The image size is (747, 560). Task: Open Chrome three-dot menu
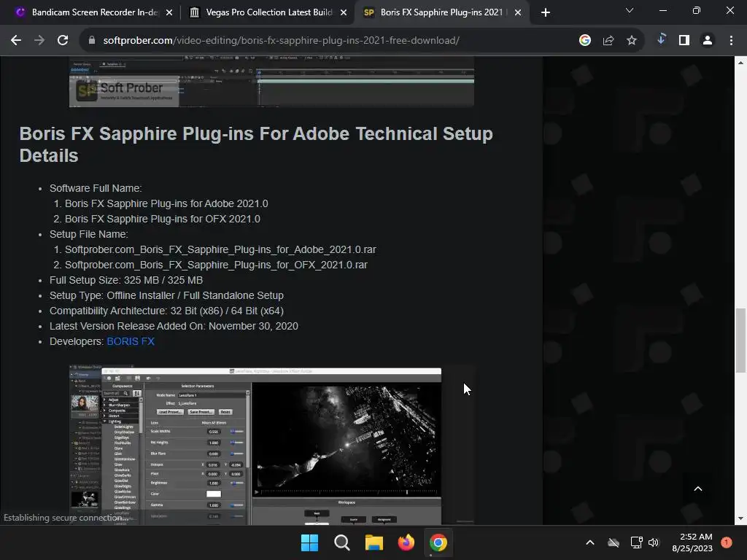point(731,41)
